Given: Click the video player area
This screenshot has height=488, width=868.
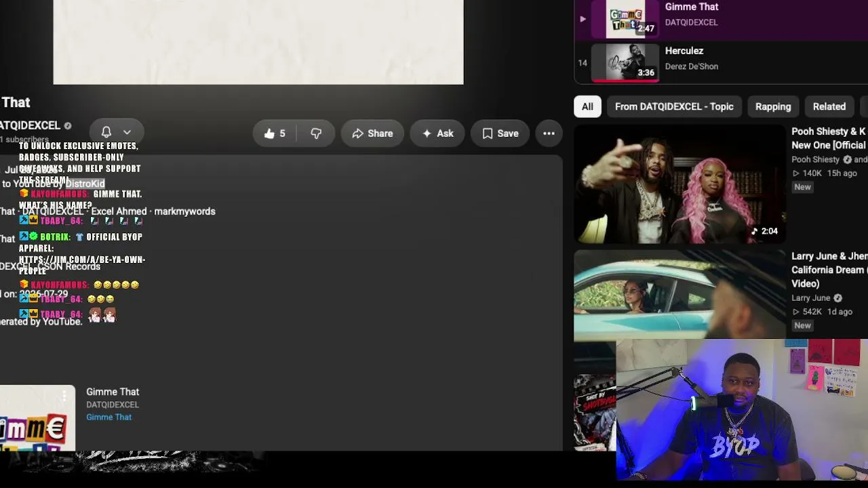Looking at the screenshot, I should pos(258,42).
